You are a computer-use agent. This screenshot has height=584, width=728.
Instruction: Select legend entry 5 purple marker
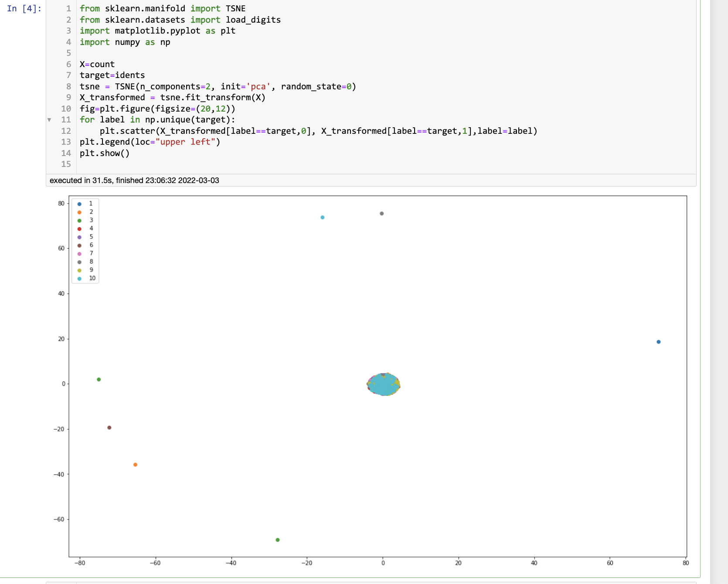[79, 237]
